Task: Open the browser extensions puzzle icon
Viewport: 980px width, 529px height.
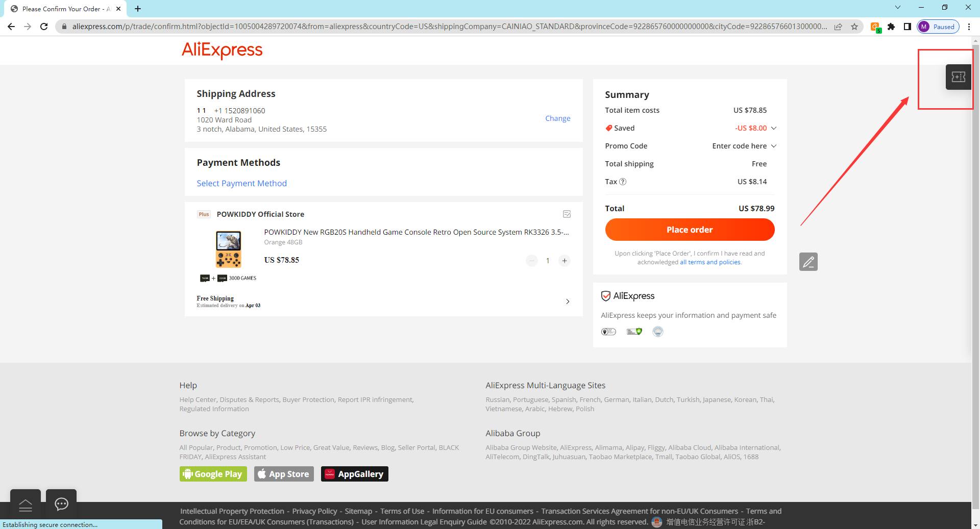Action: [x=891, y=27]
